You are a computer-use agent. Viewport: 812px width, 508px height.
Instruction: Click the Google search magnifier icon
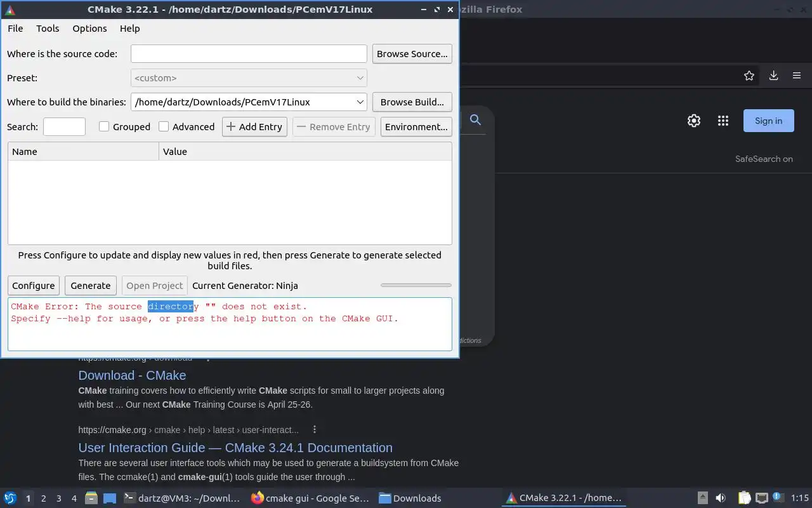pos(475,119)
